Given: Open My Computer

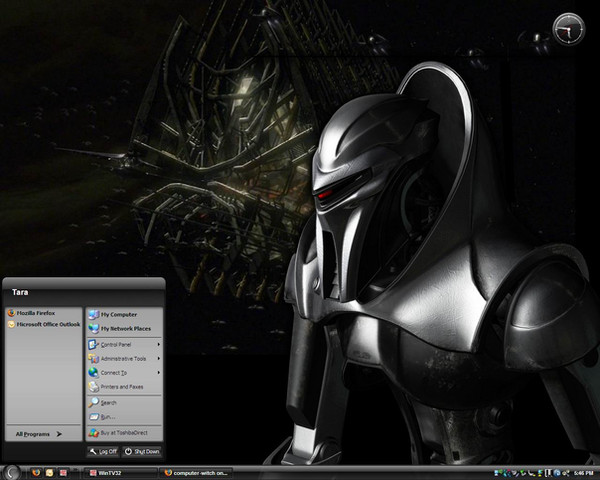Looking at the screenshot, I should pos(118,313).
